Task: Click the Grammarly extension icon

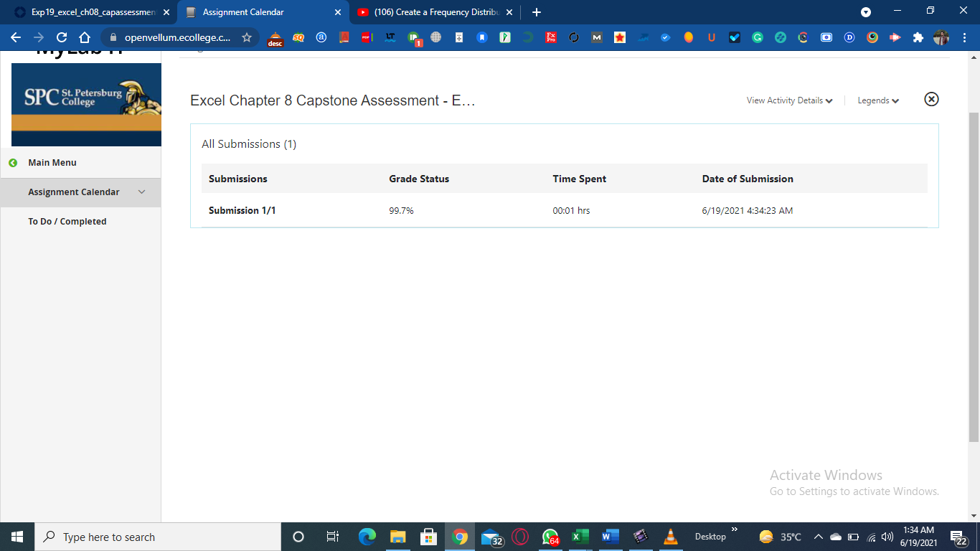Action: (x=757, y=37)
